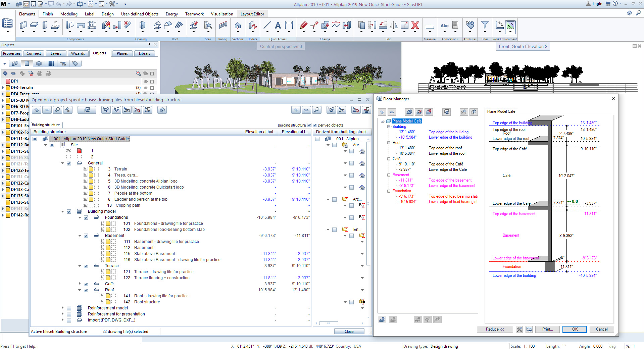The width and height of the screenshot is (644, 349).
Task: Click the search magnifier at top right
Action: 638,13
